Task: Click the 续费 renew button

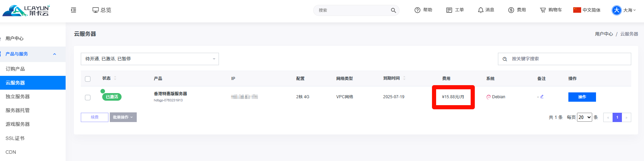Action: pyautogui.click(x=95, y=117)
